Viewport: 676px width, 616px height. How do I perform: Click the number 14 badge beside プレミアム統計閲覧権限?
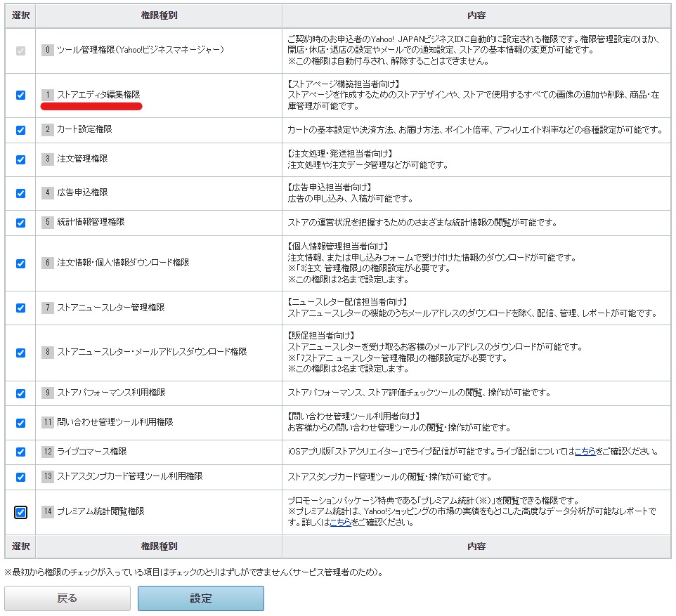pyautogui.click(x=47, y=511)
